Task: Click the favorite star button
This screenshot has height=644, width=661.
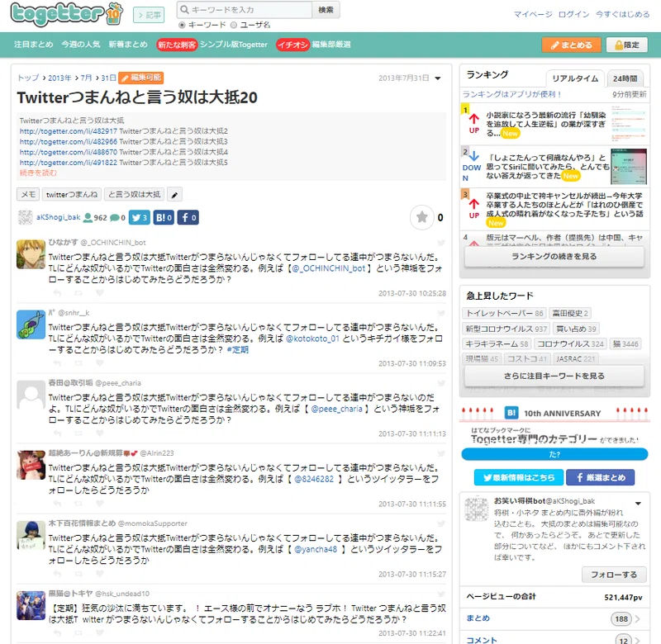Action: (422, 217)
